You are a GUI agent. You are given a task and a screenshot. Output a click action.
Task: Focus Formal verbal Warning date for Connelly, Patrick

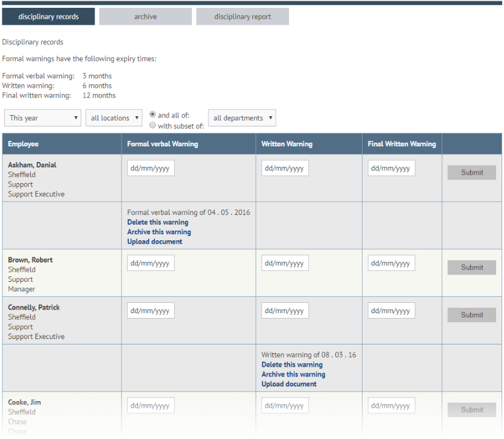pos(151,311)
